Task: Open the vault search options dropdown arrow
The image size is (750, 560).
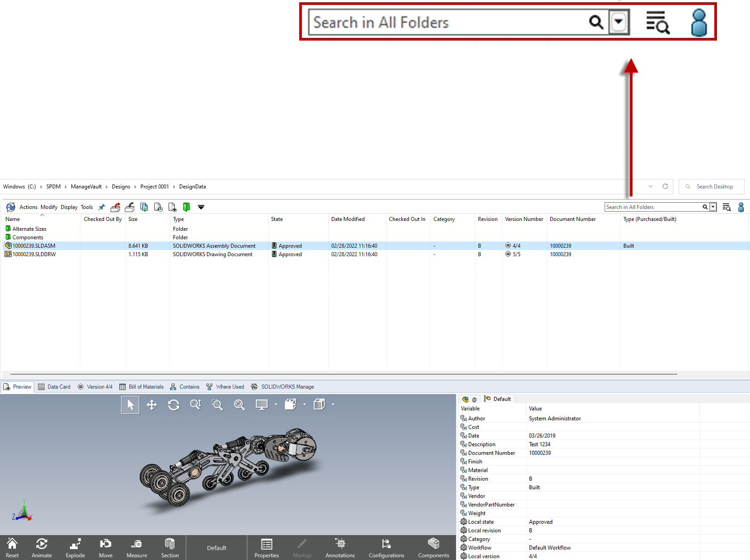Action: pos(713,207)
